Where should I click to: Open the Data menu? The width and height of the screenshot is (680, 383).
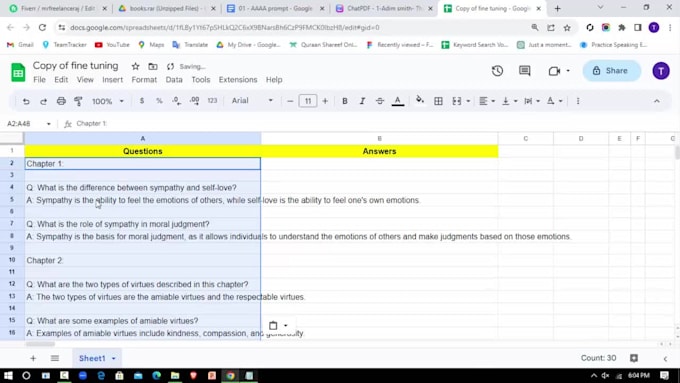174,80
